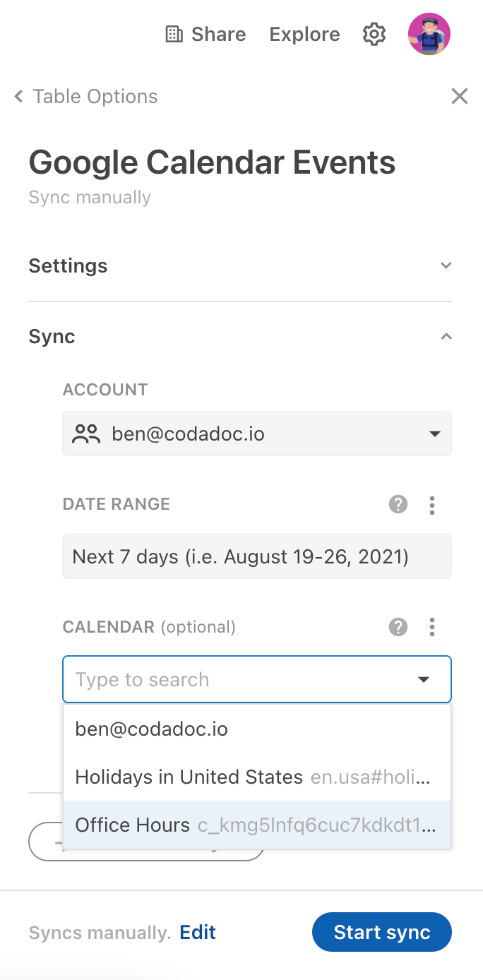Screen dimensions: 483x980
Task: Open the Calendar three-dot options menu
Action: coord(432,626)
